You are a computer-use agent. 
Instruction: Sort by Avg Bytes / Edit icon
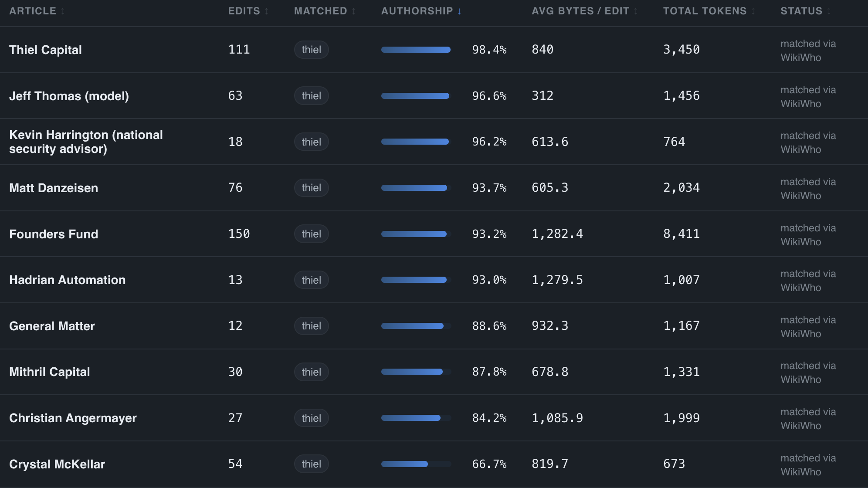pyautogui.click(x=636, y=11)
